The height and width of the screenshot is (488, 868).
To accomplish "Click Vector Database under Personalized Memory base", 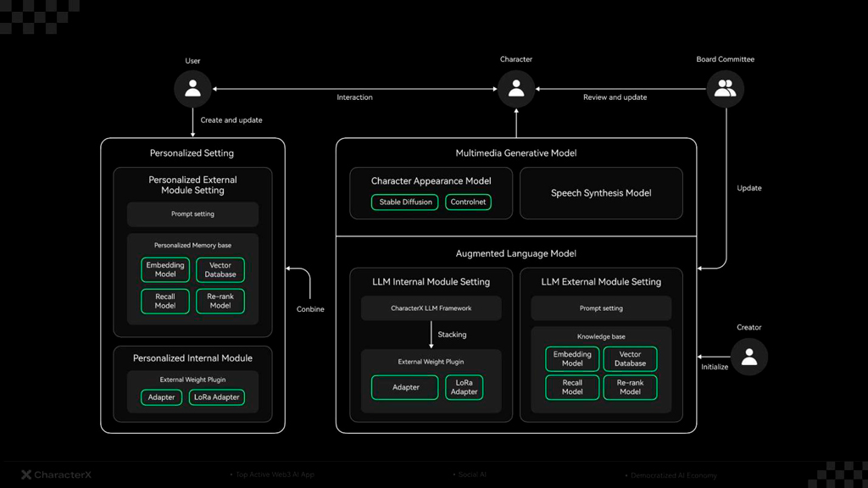I will pos(220,269).
